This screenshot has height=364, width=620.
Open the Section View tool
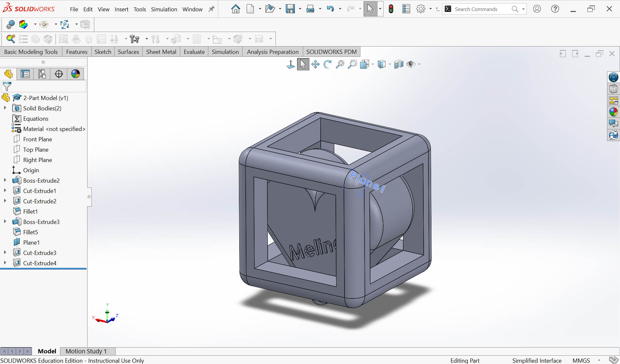[399, 64]
